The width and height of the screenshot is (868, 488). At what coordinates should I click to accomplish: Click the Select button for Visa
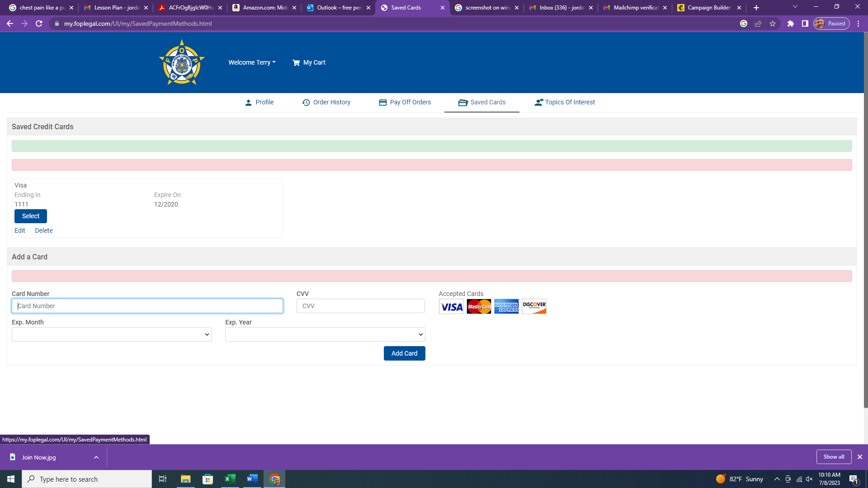coord(31,216)
